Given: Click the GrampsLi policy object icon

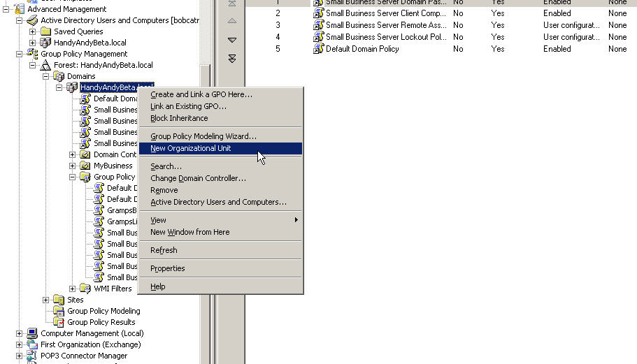Looking at the screenshot, I should (99, 221).
